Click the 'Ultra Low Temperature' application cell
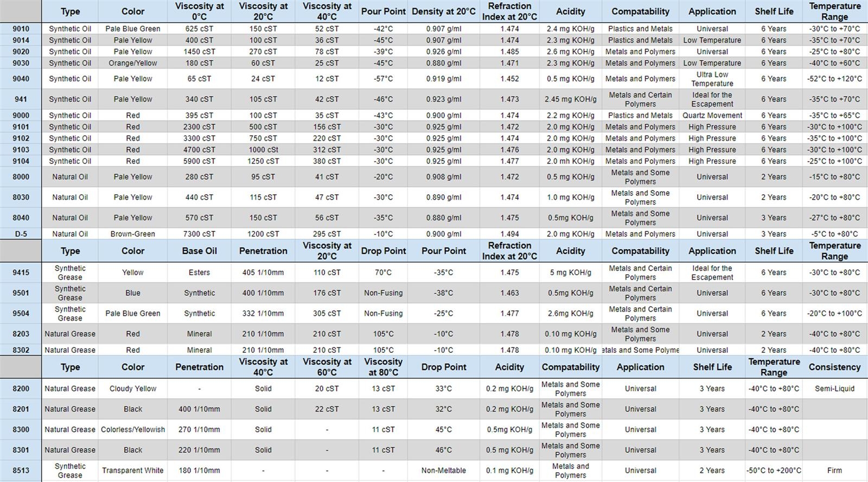The image size is (868, 482). pyautogui.click(x=712, y=79)
